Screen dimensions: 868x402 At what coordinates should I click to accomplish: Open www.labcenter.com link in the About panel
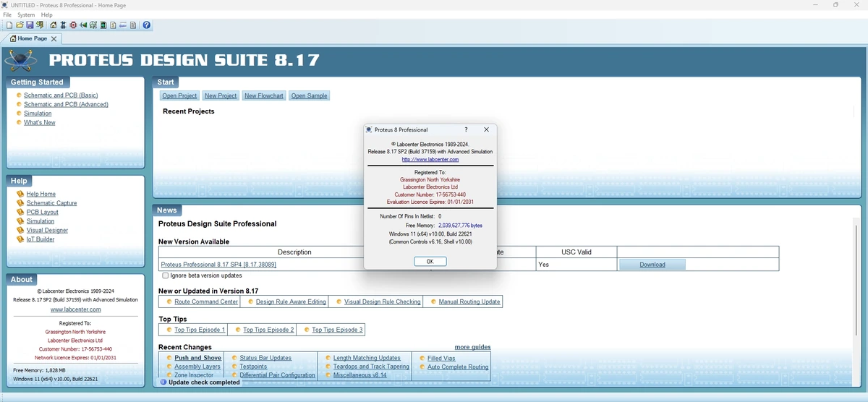[x=75, y=309]
